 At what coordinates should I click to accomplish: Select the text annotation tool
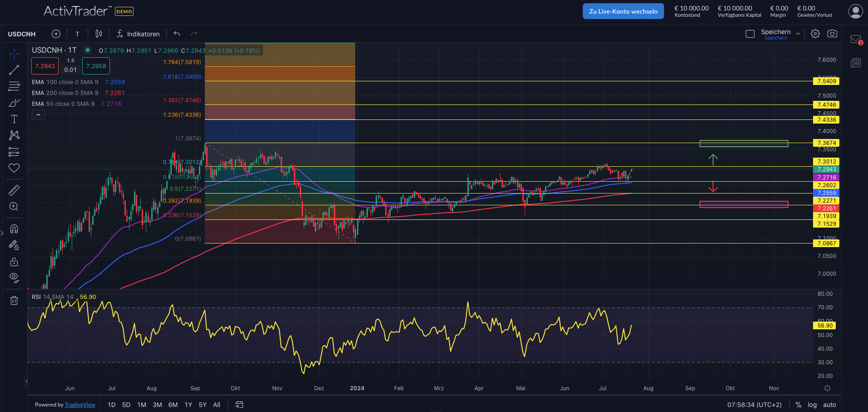(x=14, y=119)
